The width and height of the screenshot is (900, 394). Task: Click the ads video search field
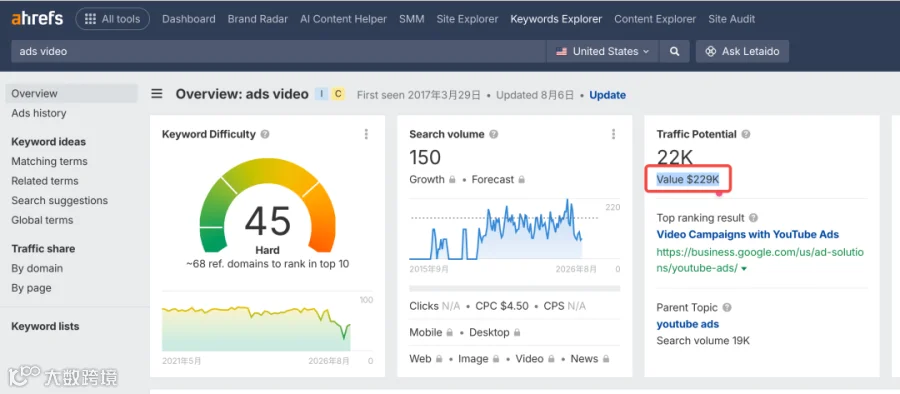point(278,52)
